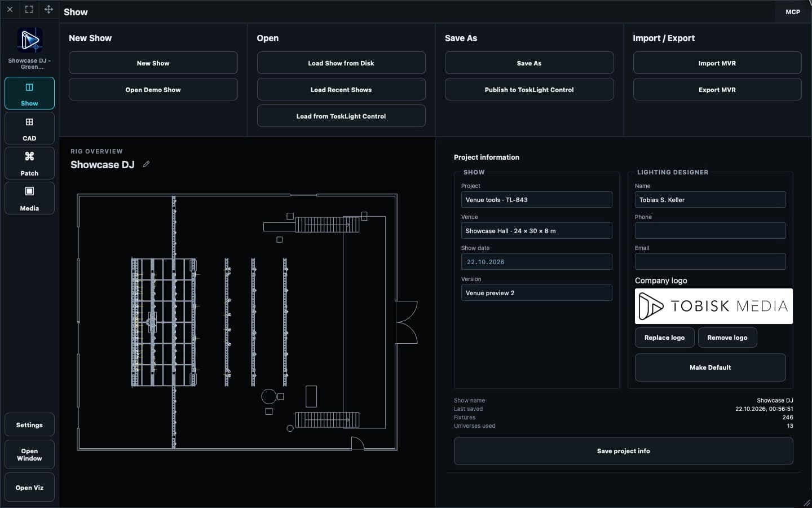Click Make Default button
812x508 pixels.
(x=710, y=367)
